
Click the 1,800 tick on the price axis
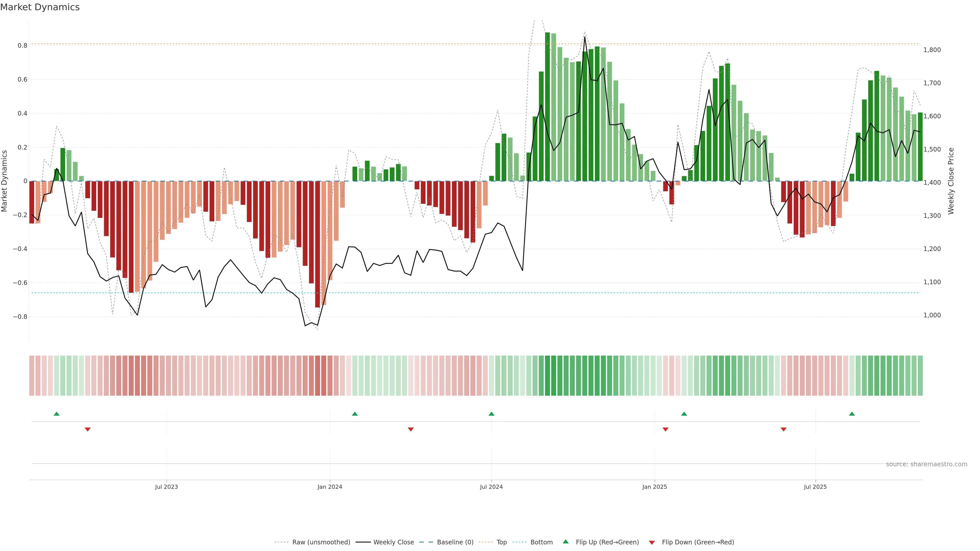pos(932,50)
